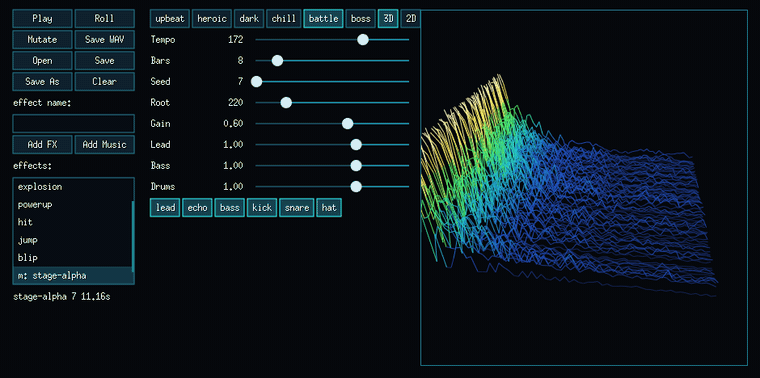Screen dimensions: 760x378
Task: Click the Seed slider handle
Action: click(256, 82)
